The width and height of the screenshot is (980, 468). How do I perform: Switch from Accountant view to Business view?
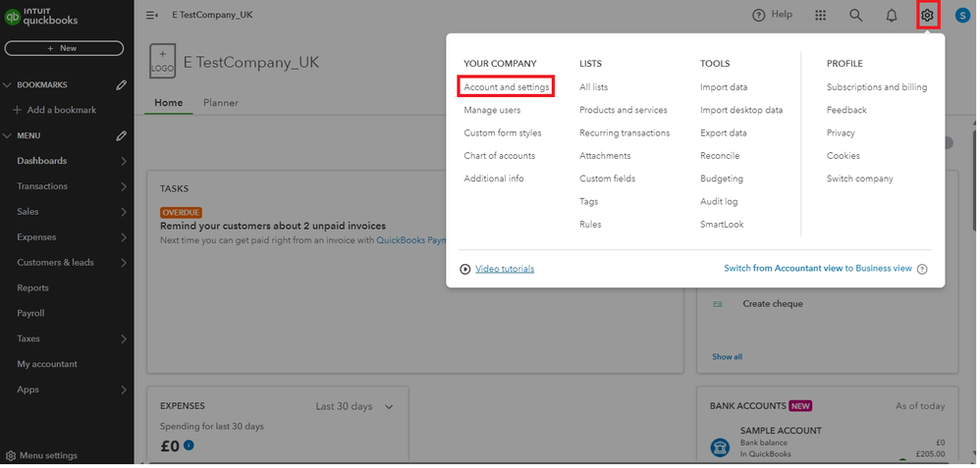(x=818, y=268)
